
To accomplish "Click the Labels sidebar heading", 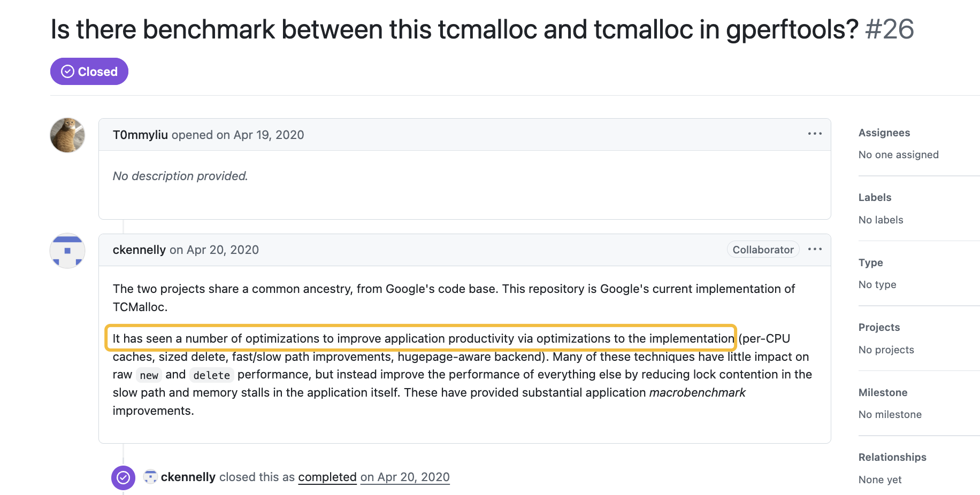I will point(875,197).
